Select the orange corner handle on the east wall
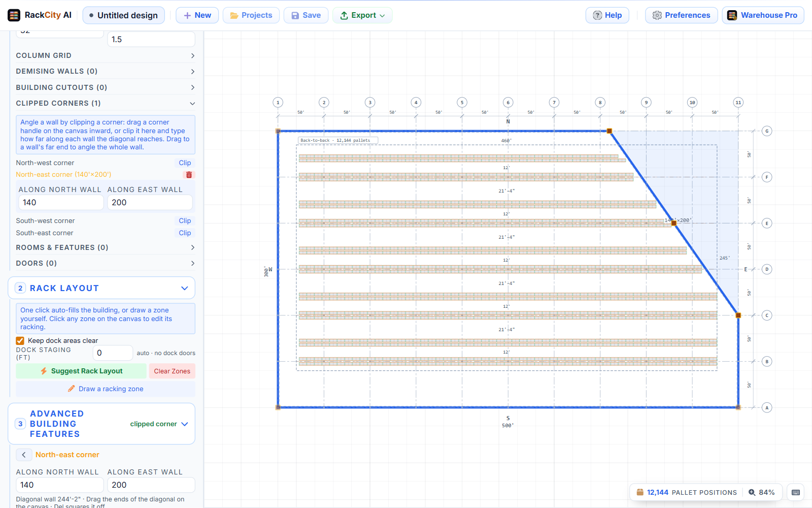The height and width of the screenshot is (508, 812). point(738,315)
